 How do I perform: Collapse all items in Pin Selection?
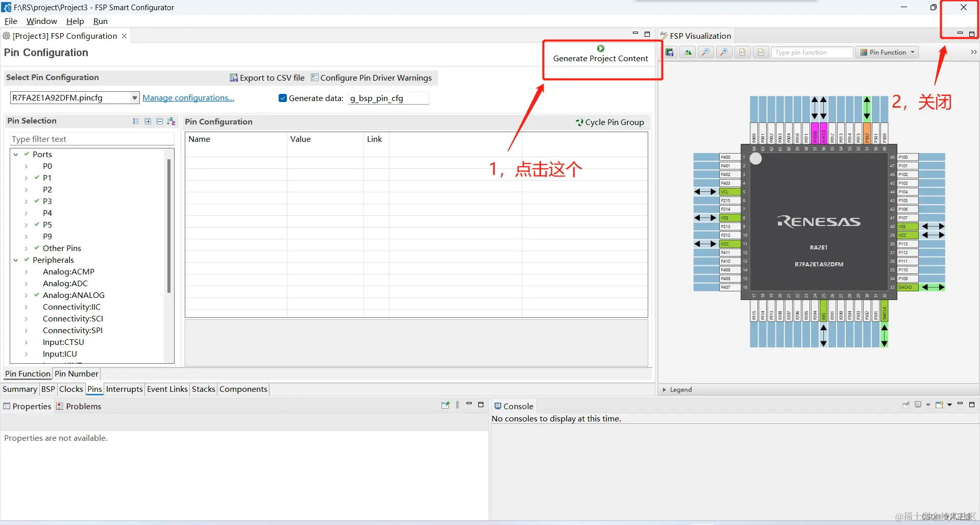point(160,121)
